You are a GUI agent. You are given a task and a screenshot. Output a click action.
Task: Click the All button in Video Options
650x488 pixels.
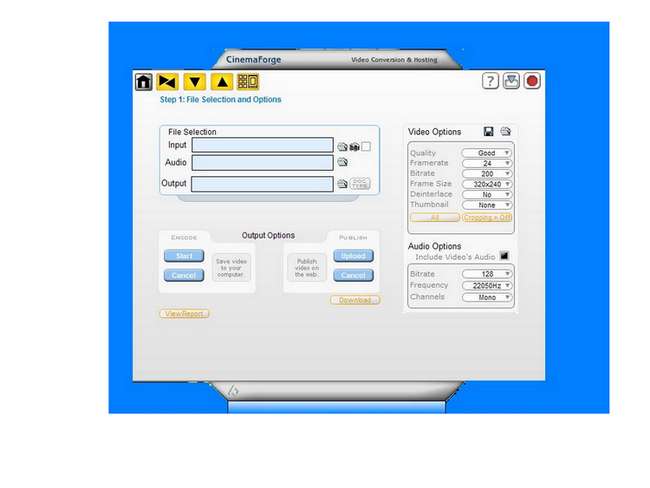[x=435, y=217]
